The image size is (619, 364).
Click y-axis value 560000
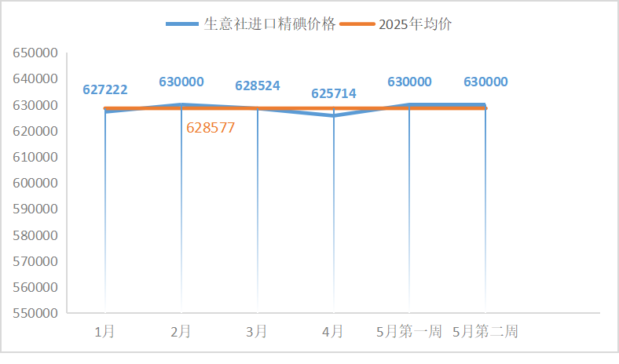click(x=35, y=287)
